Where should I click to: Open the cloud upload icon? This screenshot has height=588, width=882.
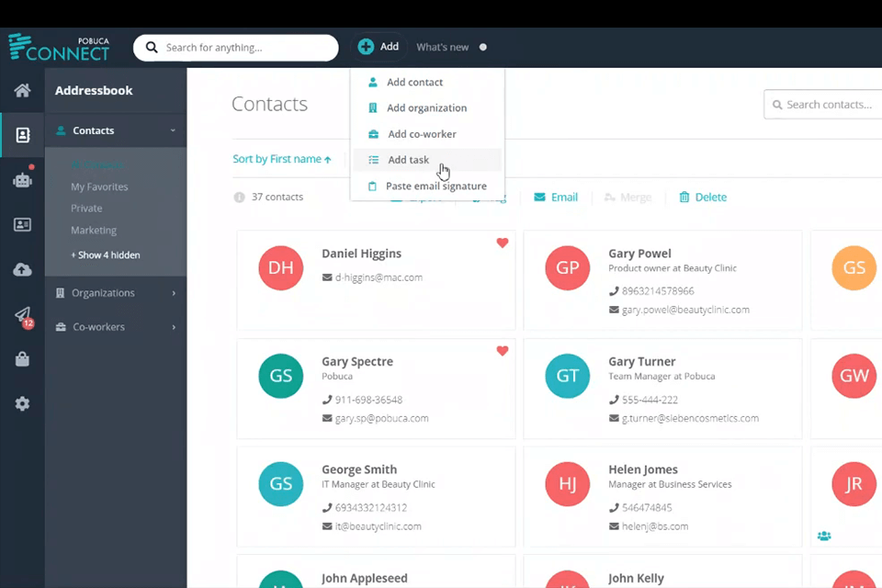(x=22, y=268)
